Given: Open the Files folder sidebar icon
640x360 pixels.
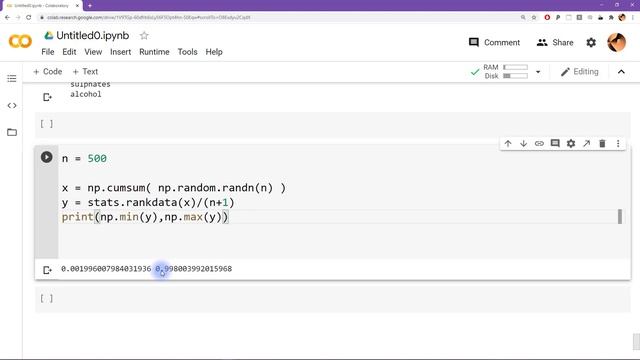Looking at the screenshot, I should pos(12,132).
